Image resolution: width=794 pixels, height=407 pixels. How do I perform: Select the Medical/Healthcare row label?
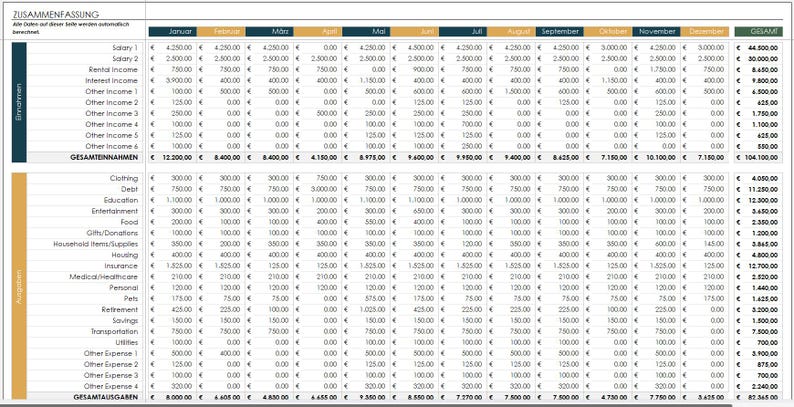click(x=104, y=277)
